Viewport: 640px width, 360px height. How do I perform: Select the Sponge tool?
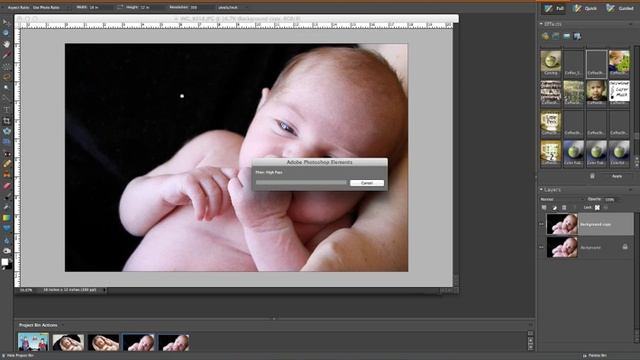[x=7, y=251]
